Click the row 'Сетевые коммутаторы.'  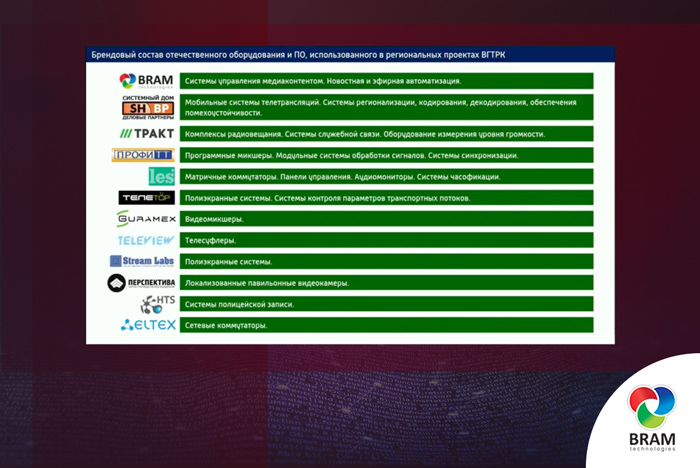(x=387, y=325)
